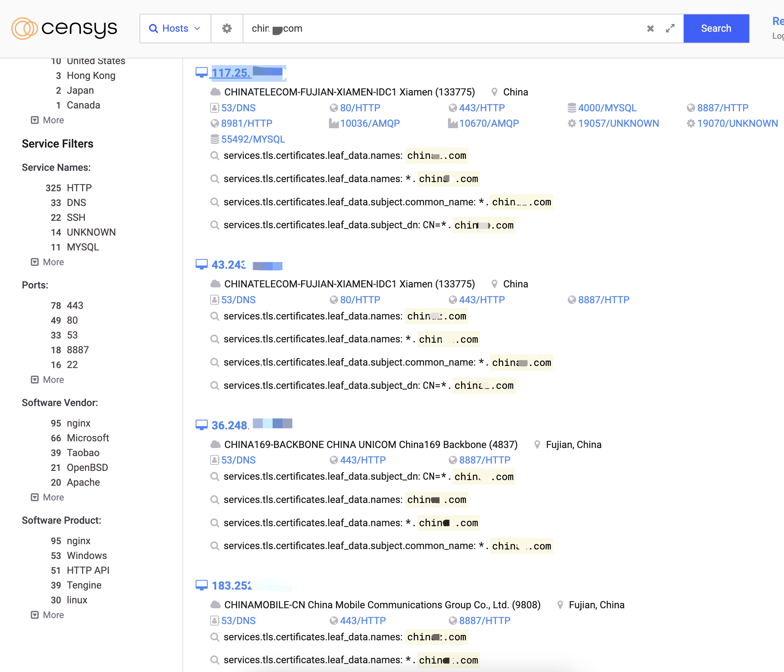The height and width of the screenshot is (672, 784).
Task: Click host monitor icon beside 117.25 result
Action: [x=201, y=72]
